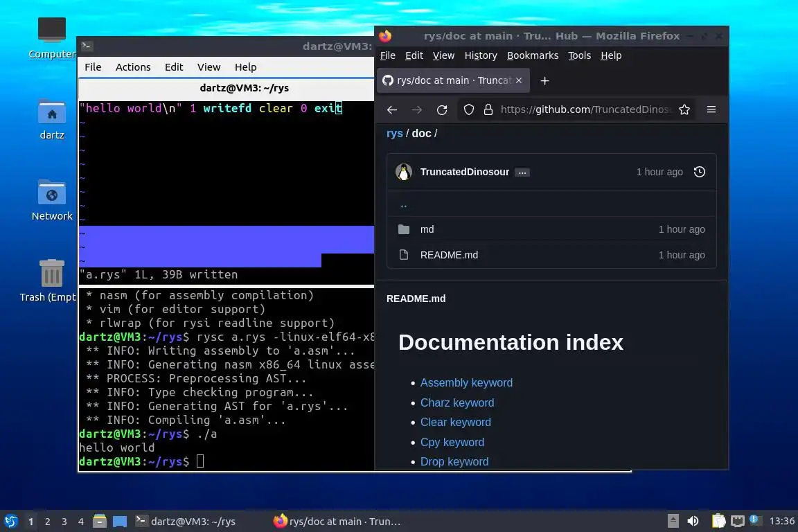Open the md folder link
This screenshot has width=798, height=532.
coord(427,229)
